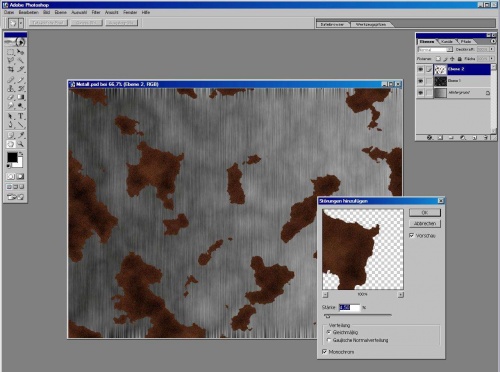This screenshot has height=372, width=500.
Task: Select the Gradient tool
Action: 21,97
